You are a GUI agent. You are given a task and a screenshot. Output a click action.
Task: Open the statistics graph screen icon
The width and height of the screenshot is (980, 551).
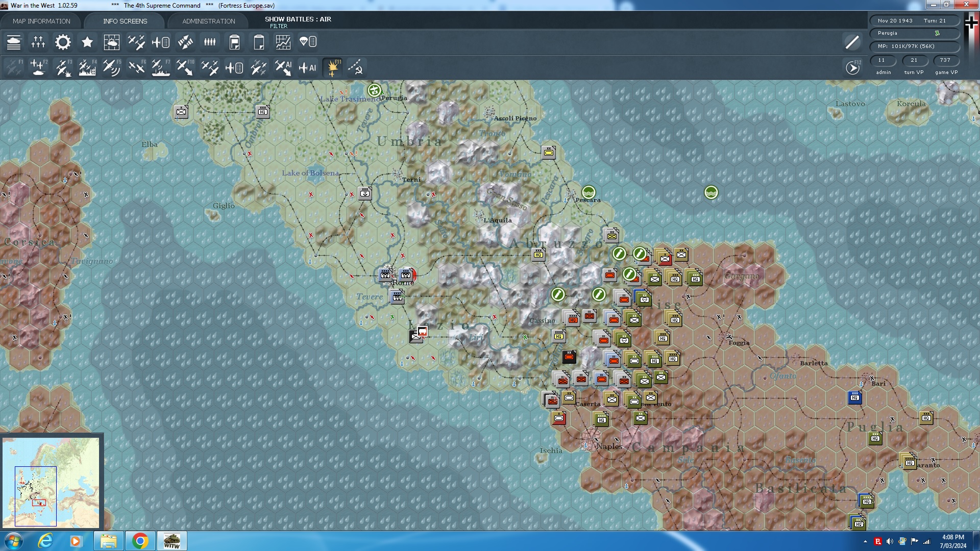point(283,42)
